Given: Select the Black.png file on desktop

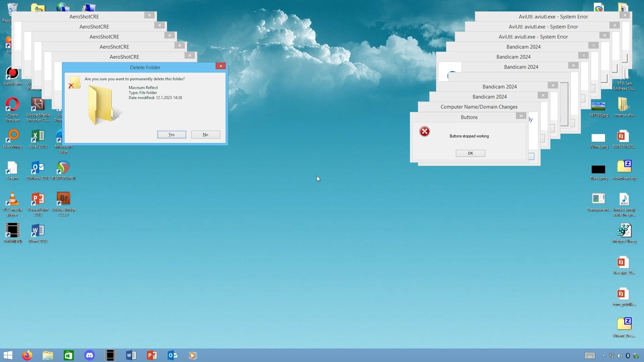Looking at the screenshot, I should tap(598, 172).
